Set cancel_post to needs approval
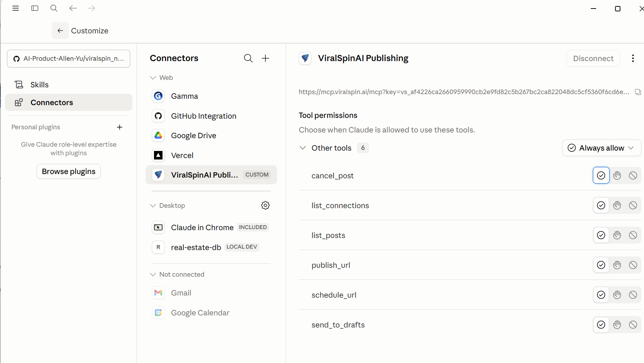This screenshot has height=363, width=644. click(x=617, y=175)
